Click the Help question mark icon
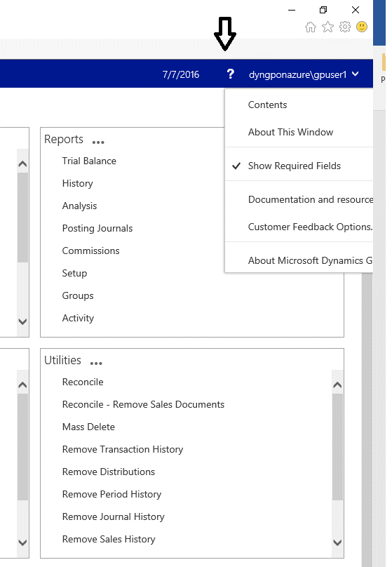The height and width of the screenshot is (567, 392). [230, 74]
